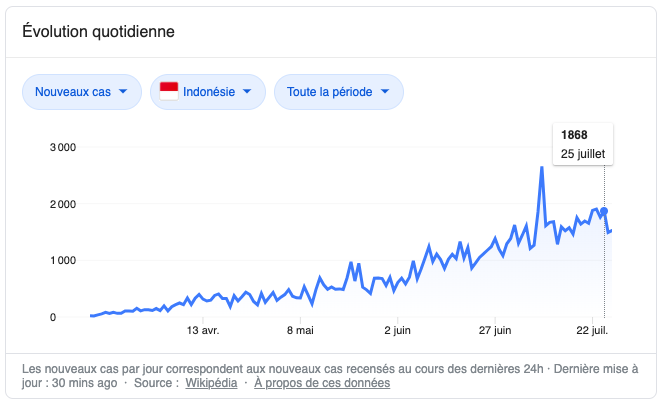662x403 pixels.
Task: Click the 1868 tooltip box
Action: (x=583, y=144)
